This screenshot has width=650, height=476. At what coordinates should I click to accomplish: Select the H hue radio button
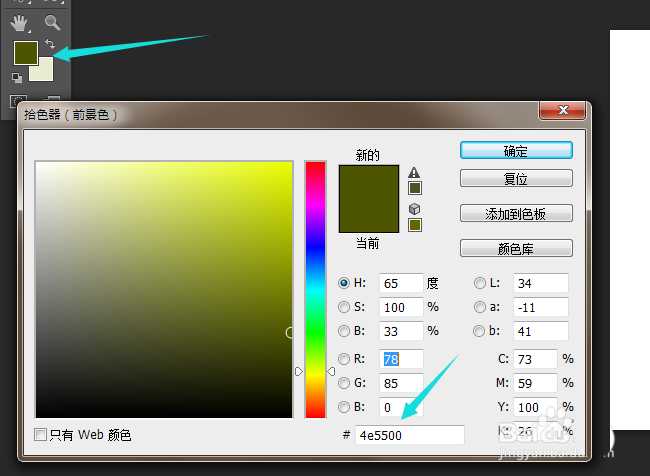pos(344,283)
